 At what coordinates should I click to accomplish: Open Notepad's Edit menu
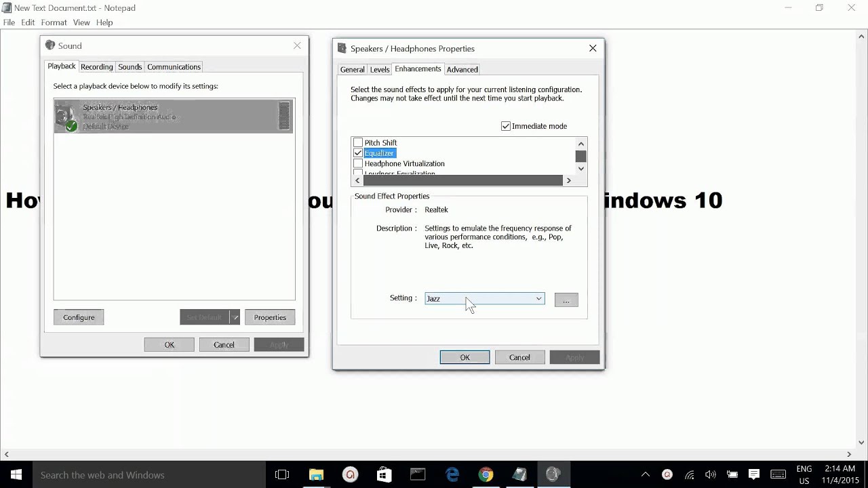(28, 22)
